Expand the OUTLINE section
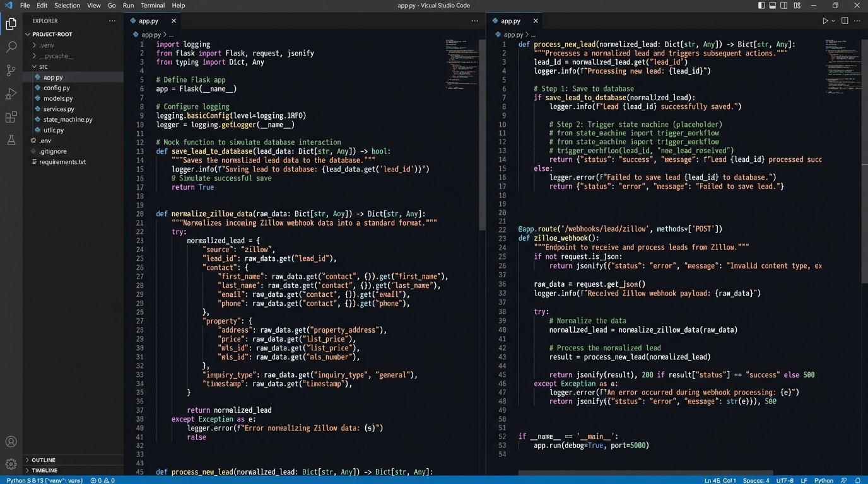This screenshot has height=484, width=868. tap(44, 460)
